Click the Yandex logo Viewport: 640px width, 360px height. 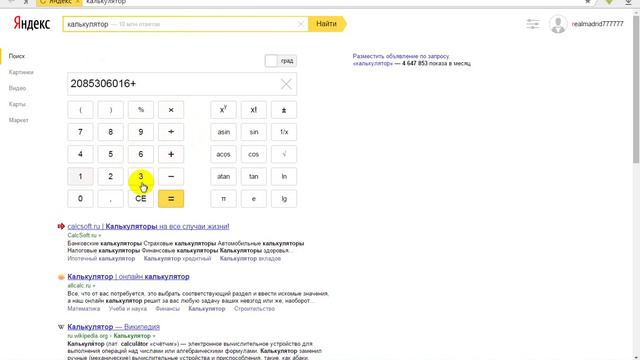click(x=32, y=24)
